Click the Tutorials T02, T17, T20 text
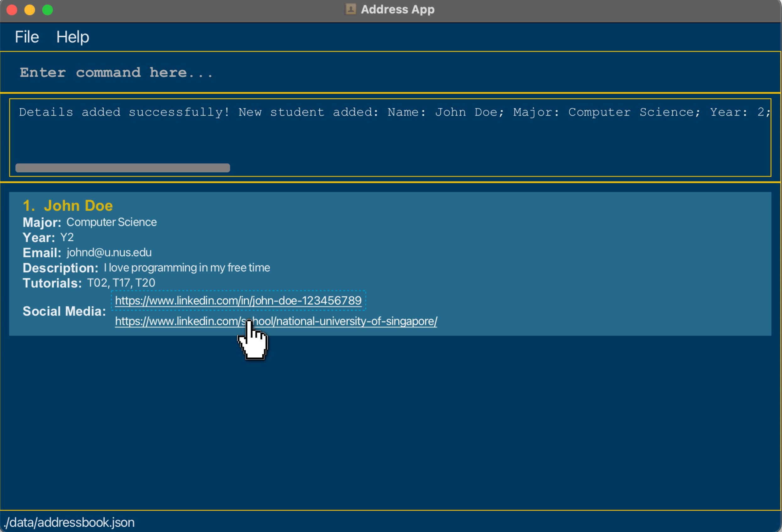Image resolution: width=782 pixels, height=532 pixels. pyautogui.click(x=121, y=283)
